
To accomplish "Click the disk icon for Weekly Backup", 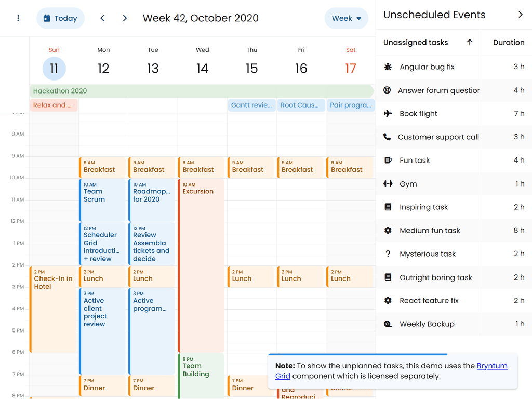I will pos(388,324).
